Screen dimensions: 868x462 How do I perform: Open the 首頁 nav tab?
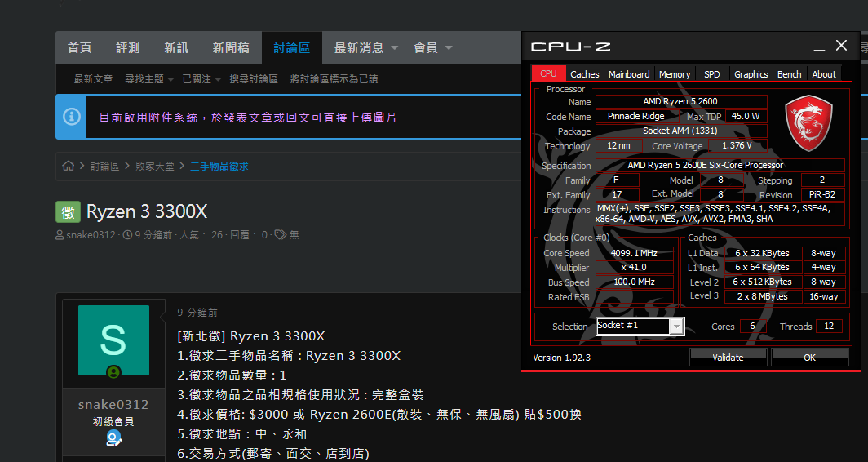pyautogui.click(x=80, y=48)
